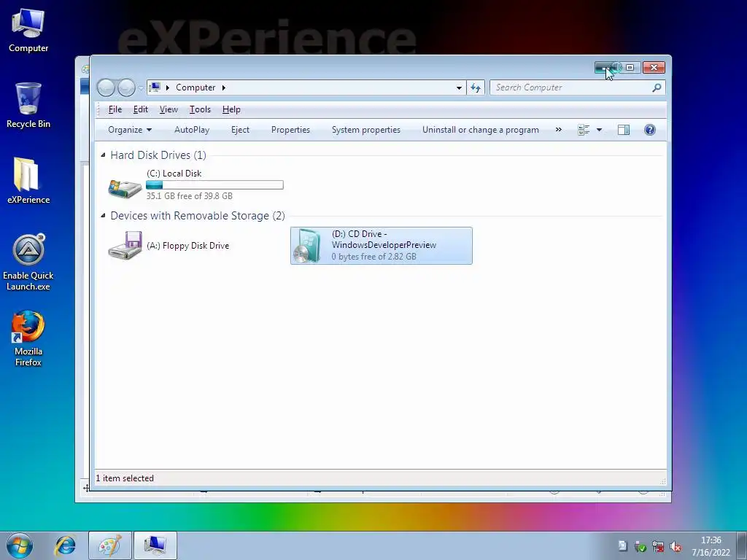Viewport: 747px width, 560px height.
Task: Click the search magnifier icon
Action: 657,87
